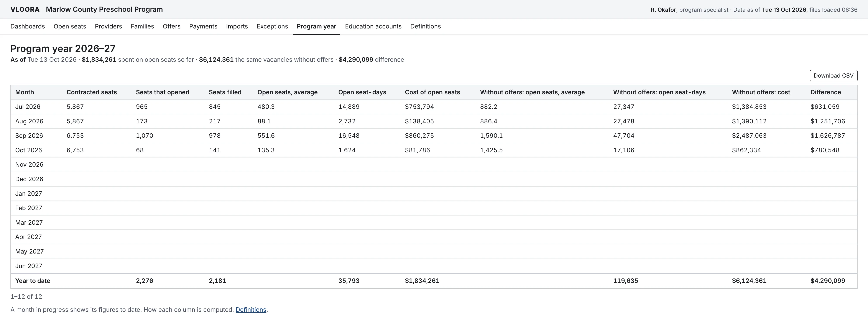868x325 pixels.
Task: Click the Year to date row label
Action: [x=33, y=281]
